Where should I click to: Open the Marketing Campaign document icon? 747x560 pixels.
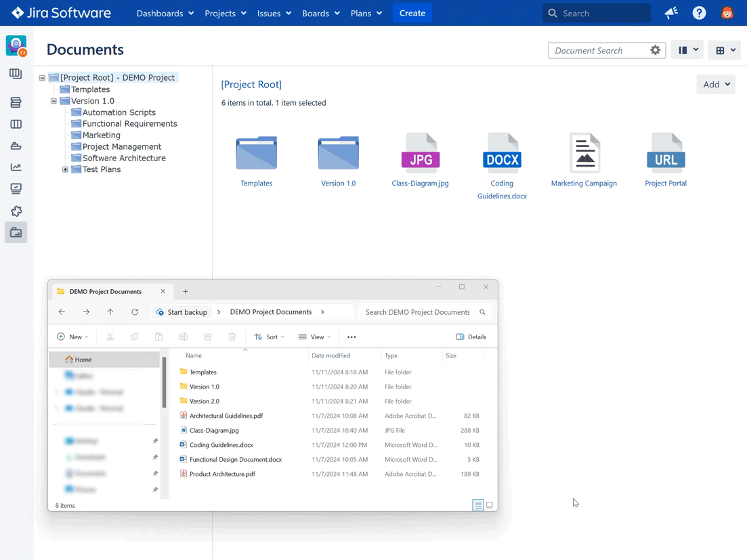click(x=584, y=153)
